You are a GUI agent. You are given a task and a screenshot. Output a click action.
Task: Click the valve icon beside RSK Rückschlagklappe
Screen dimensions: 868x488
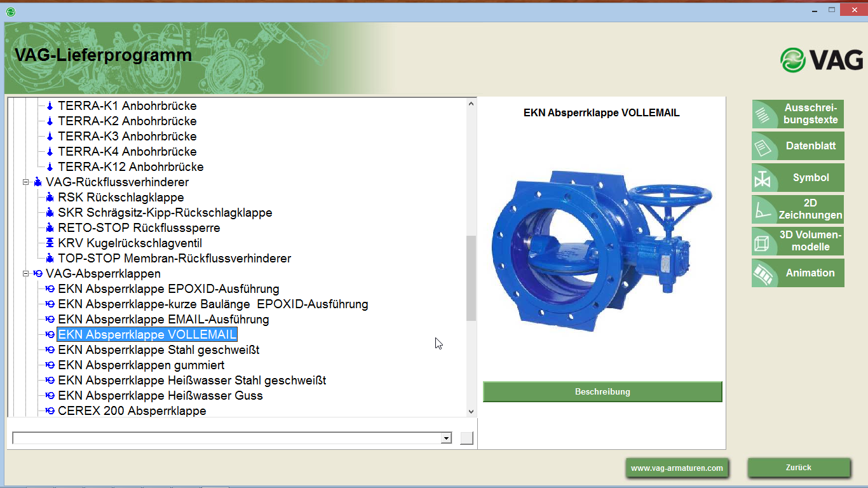point(50,198)
